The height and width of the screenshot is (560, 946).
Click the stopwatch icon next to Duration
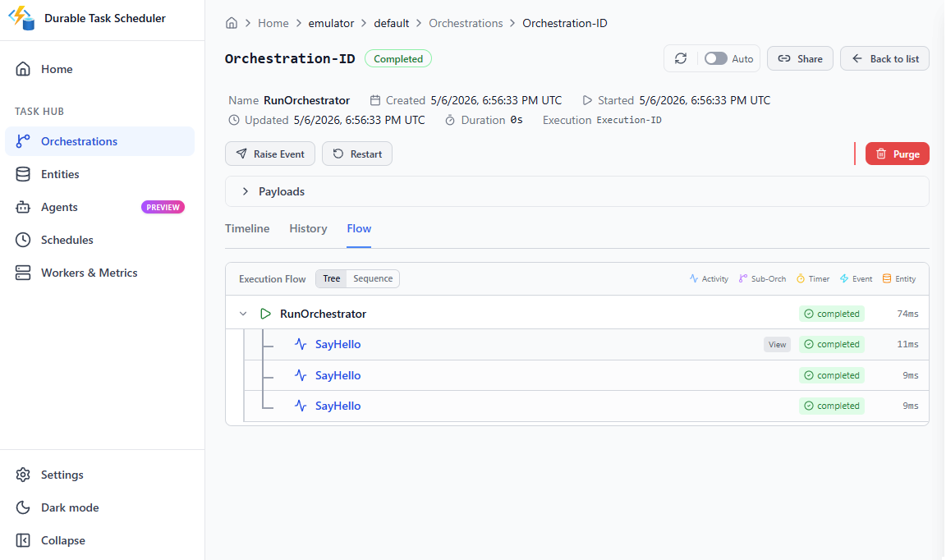click(x=450, y=120)
